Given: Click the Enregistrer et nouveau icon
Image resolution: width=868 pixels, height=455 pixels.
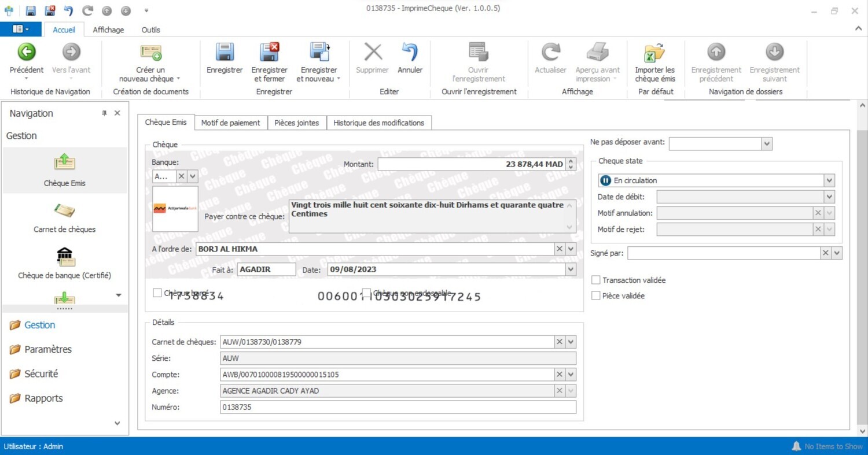Looking at the screenshot, I should point(319,52).
